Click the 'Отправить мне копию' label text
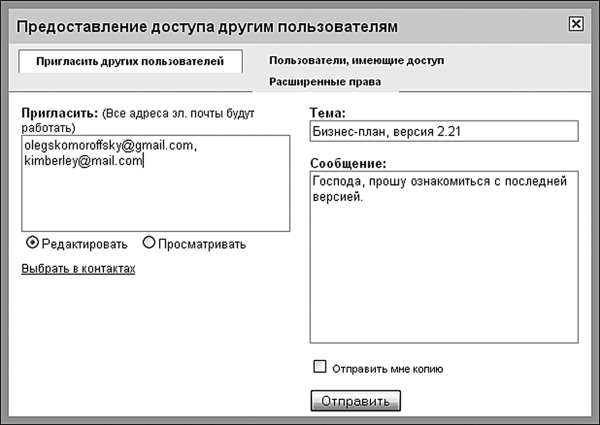This screenshot has width=600, height=425. coord(387,368)
